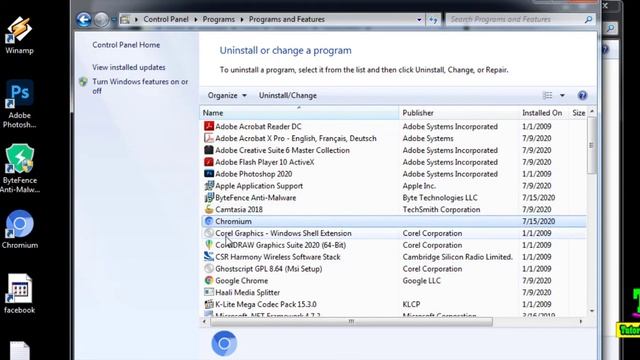Click Control Panel in the address bar

(166, 19)
